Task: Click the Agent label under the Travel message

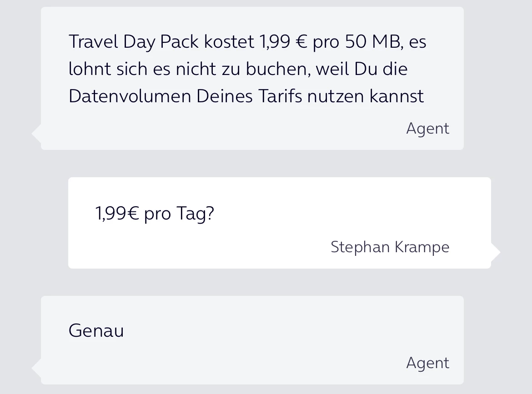Action: coord(427,129)
